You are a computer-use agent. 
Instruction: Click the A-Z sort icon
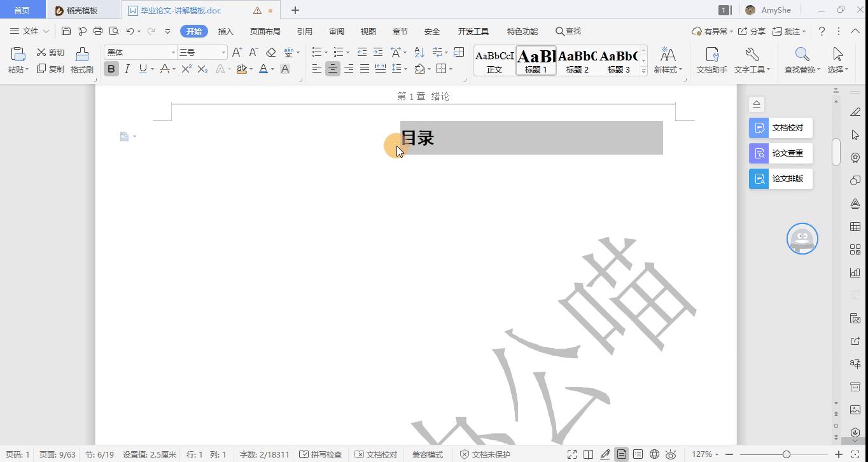tap(418, 52)
